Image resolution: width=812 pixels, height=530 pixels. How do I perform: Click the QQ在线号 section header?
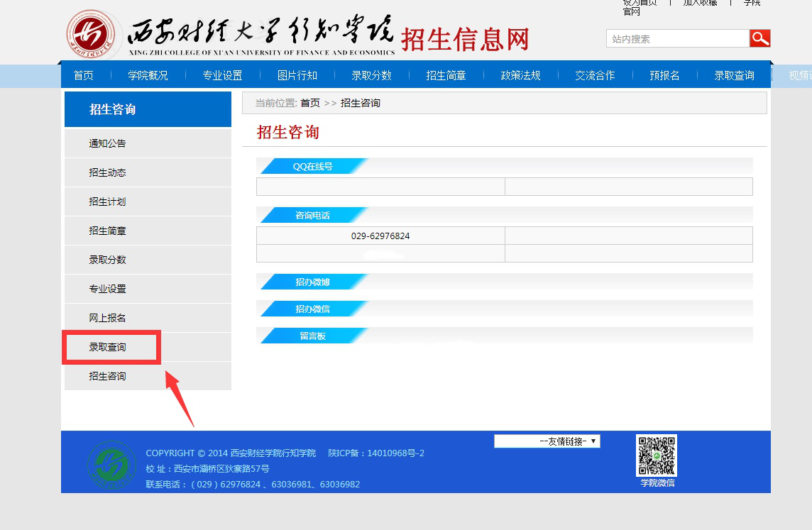[x=313, y=167]
